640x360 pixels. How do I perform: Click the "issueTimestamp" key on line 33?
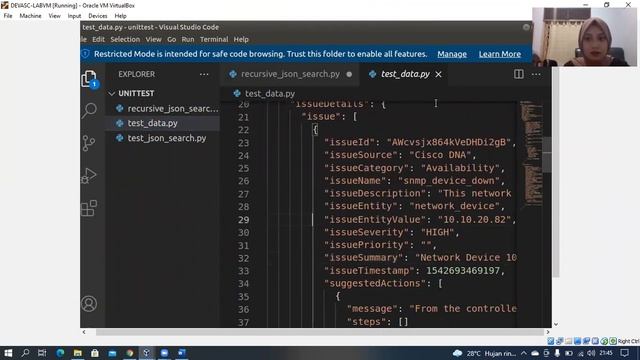coord(369,271)
